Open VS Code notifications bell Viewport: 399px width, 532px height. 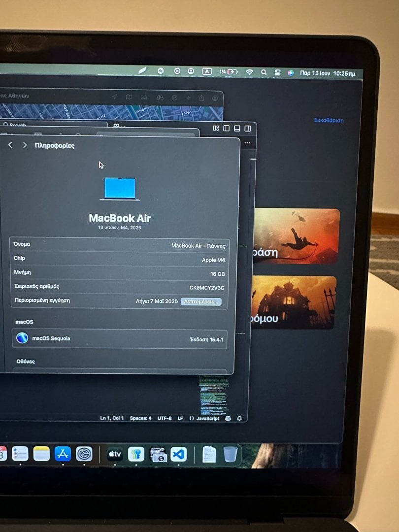tap(239, 419)
